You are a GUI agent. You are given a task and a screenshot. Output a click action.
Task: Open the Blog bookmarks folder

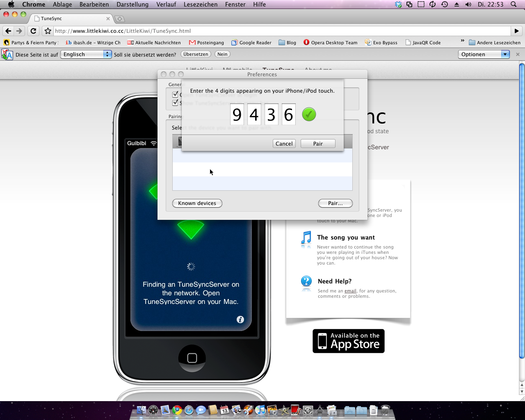(x=287, y=43)
